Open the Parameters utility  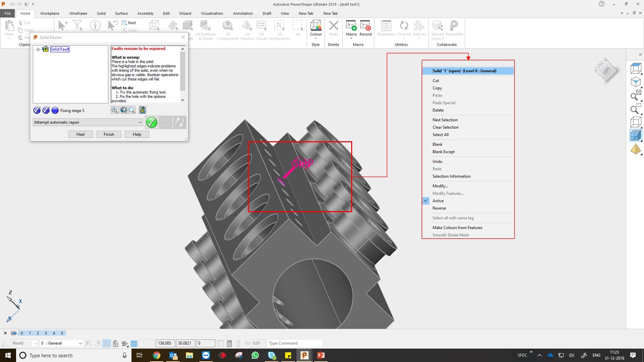386,28
